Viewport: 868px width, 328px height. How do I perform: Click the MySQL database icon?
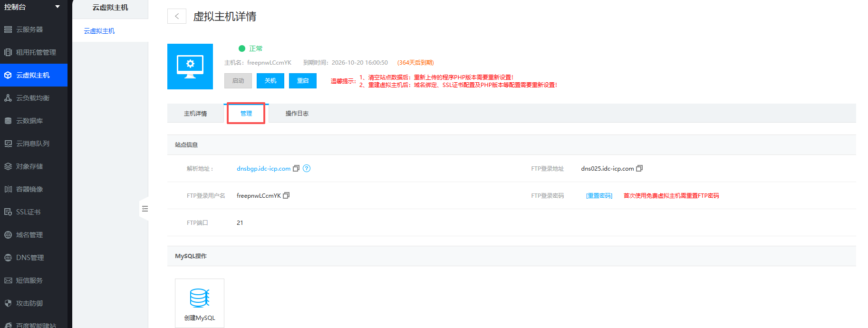tap(200, 298)
